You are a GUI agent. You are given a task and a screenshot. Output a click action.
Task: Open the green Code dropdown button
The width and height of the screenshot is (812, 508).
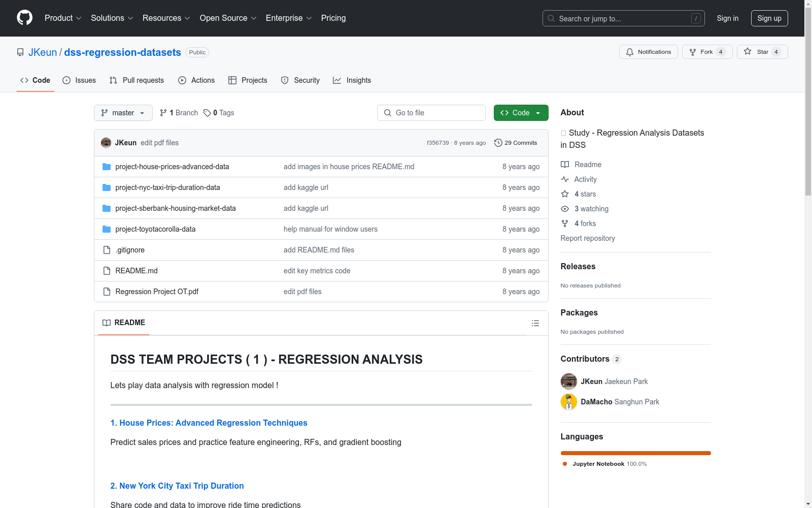pos(521,113)
